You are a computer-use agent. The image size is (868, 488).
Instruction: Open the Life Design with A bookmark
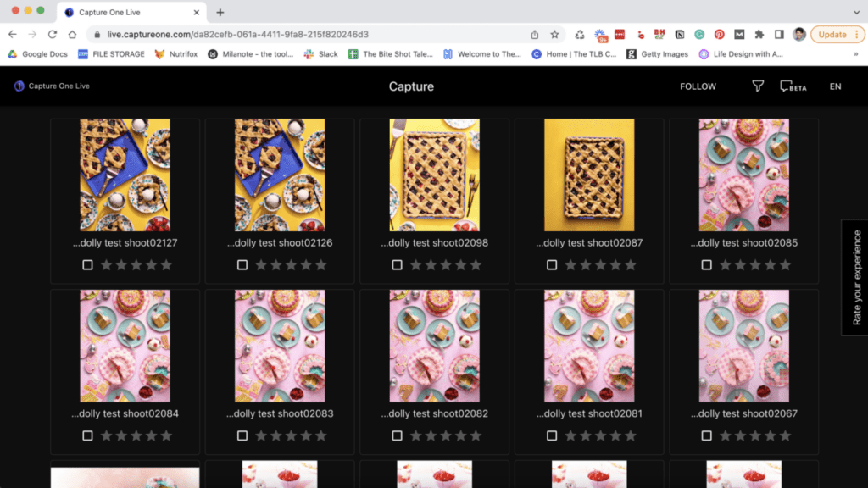pos(741,54)
